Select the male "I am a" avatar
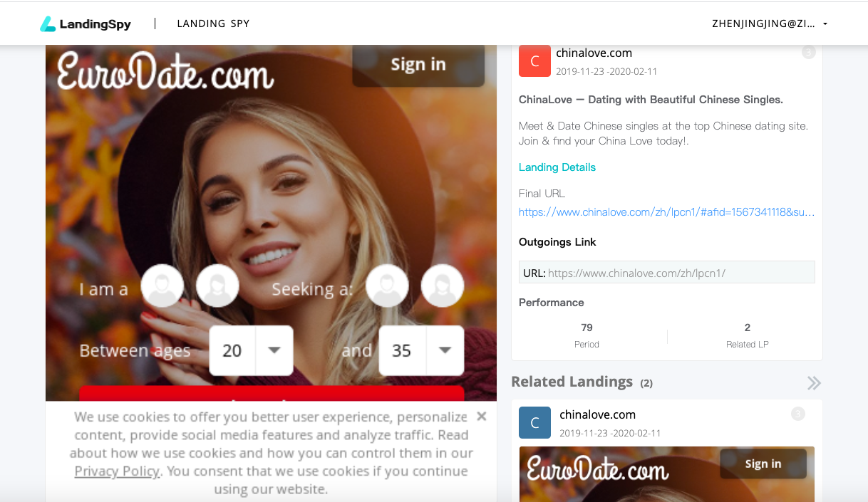 [x=162, y=286]
